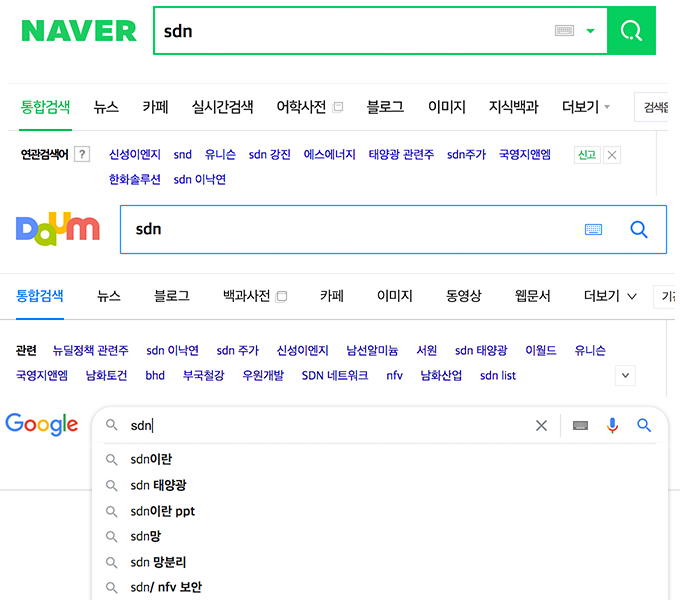The width and height of the screenshot is (680, 600).
Task: Click the question mark help icon beside 연관검색어
Action: (x=82, y=154)
